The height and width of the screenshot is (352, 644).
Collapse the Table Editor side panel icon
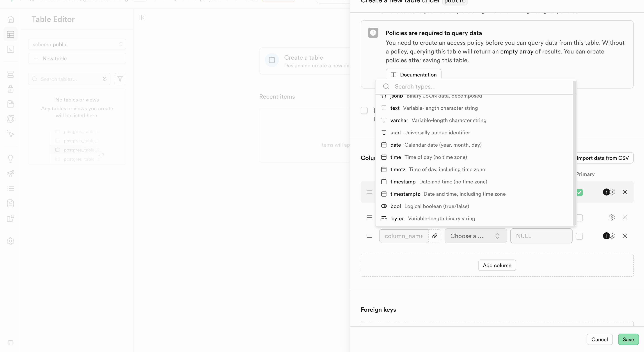coord(142,18)
